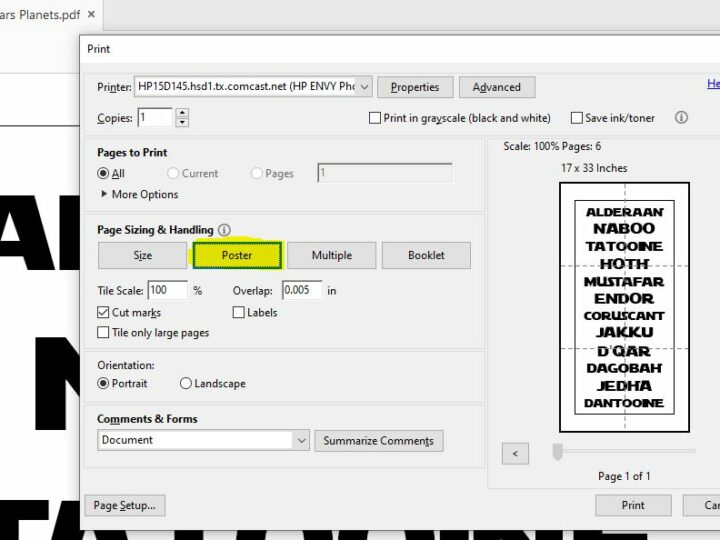Switch to the Size sizing option
The image size is (720, 540).
coord(143,256)
